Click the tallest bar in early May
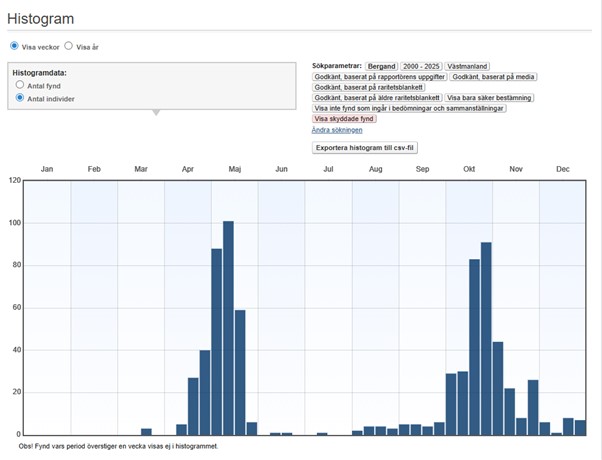Screen dimensions: 602x460 [x=228, y=328]
